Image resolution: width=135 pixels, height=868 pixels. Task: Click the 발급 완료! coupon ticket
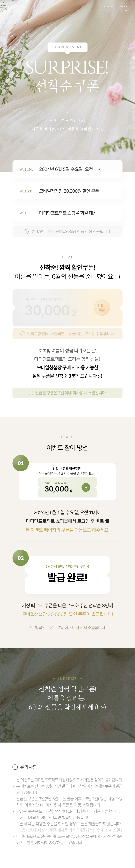pyautogui.click(x=67, y=575)
